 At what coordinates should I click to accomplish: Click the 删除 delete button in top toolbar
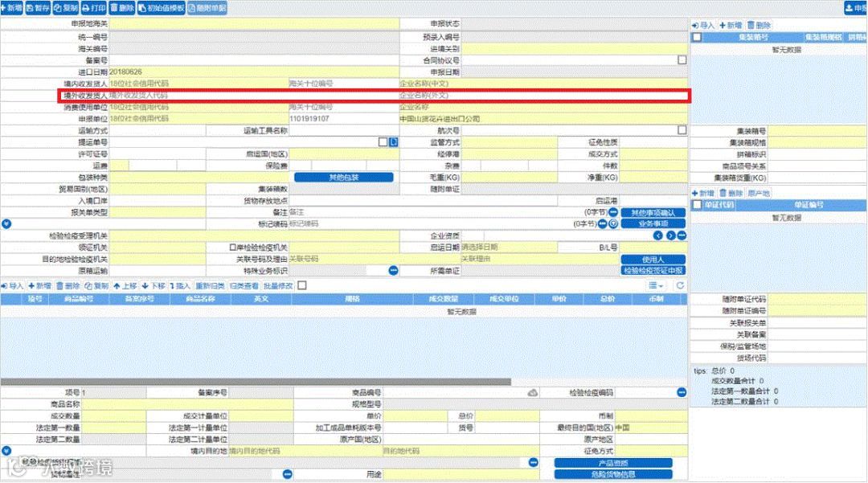[122, 8]
